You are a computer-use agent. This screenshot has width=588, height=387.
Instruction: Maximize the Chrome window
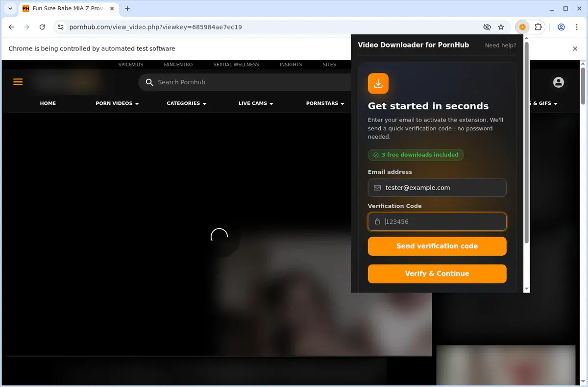click(565, 9)
